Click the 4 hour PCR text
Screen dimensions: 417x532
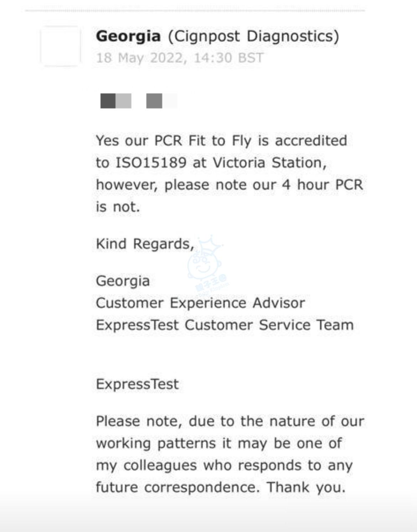[322, 185]
